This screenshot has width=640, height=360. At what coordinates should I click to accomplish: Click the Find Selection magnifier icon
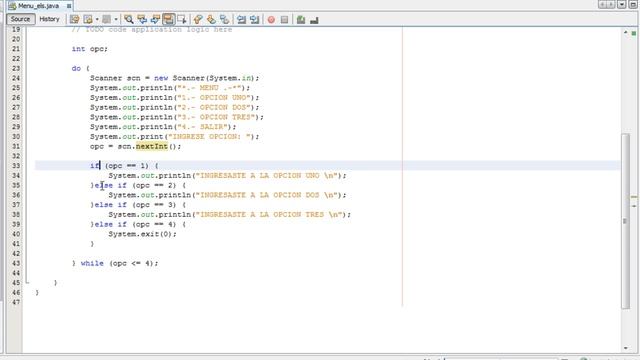(x=129, y=19)
